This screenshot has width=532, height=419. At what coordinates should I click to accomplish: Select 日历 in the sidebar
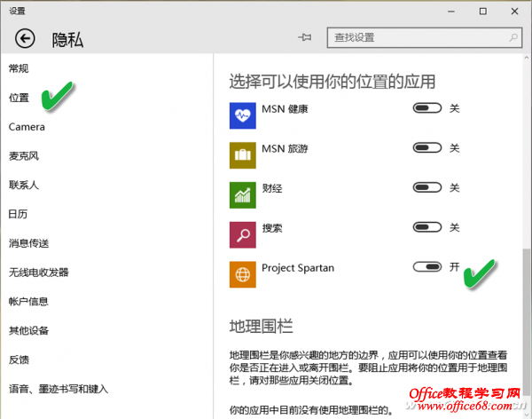(18, 215)
